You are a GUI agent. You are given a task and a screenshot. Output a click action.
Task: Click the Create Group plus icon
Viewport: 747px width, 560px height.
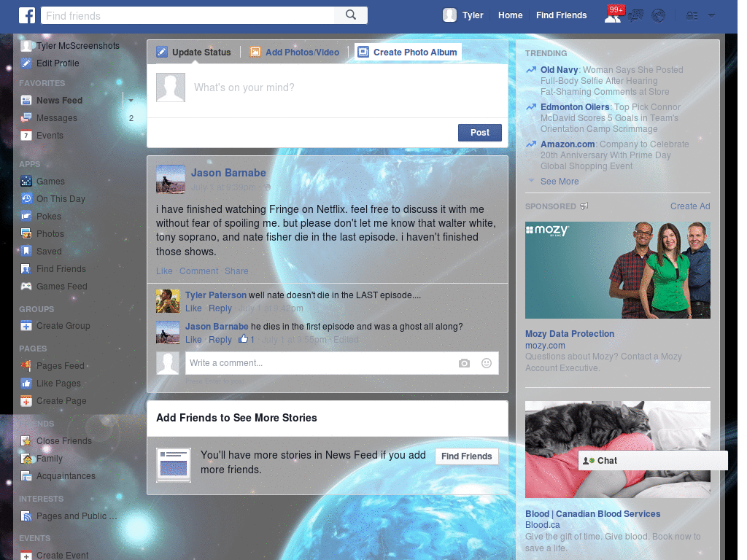point(26,326)
